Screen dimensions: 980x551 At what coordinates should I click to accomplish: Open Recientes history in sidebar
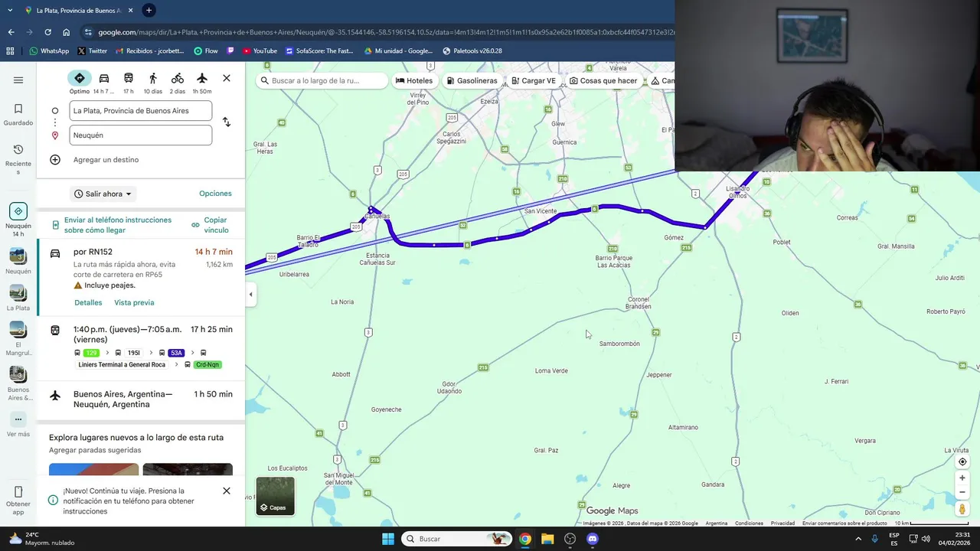18,159
